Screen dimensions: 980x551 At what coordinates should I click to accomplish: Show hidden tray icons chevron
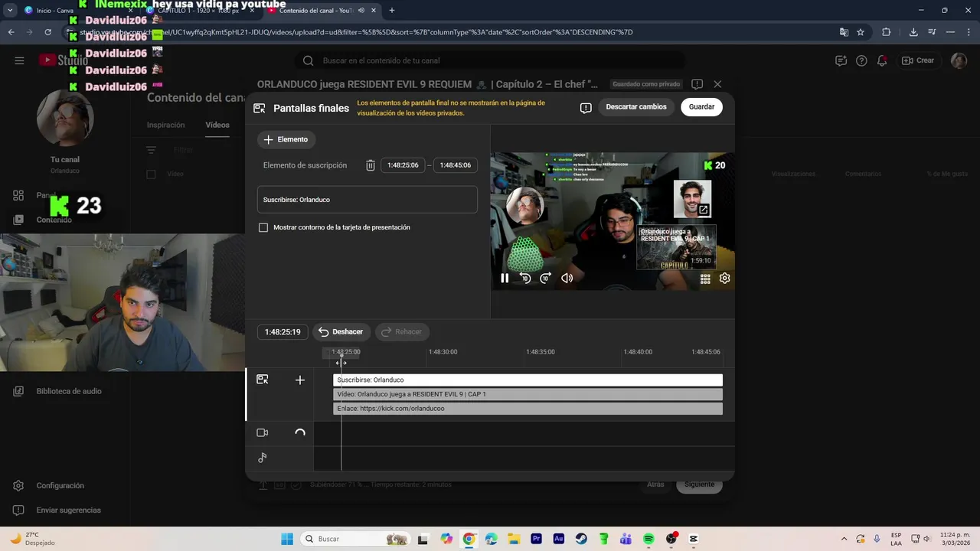pyautogui.click(x=844, y=539)
